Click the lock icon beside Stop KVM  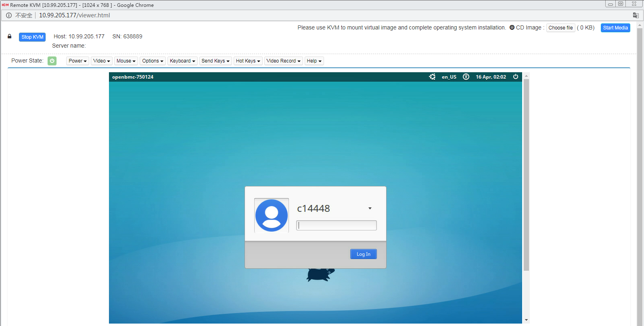point(10,36)
